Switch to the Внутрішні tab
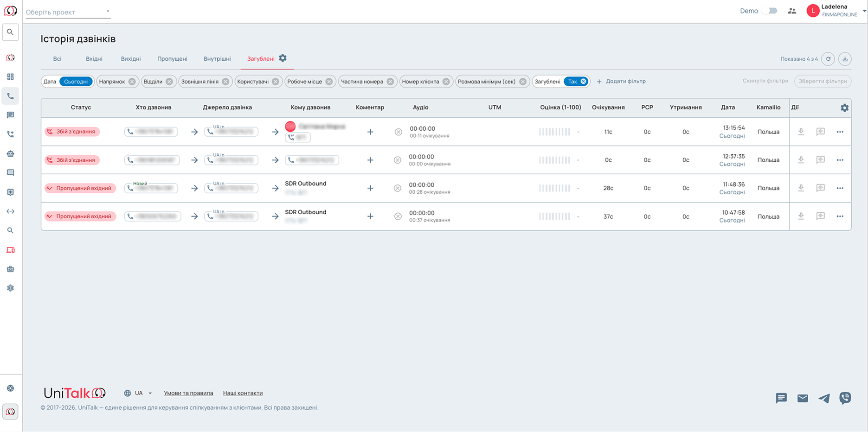868x432 pixels. pyautogui.click(x=217, y=59)
